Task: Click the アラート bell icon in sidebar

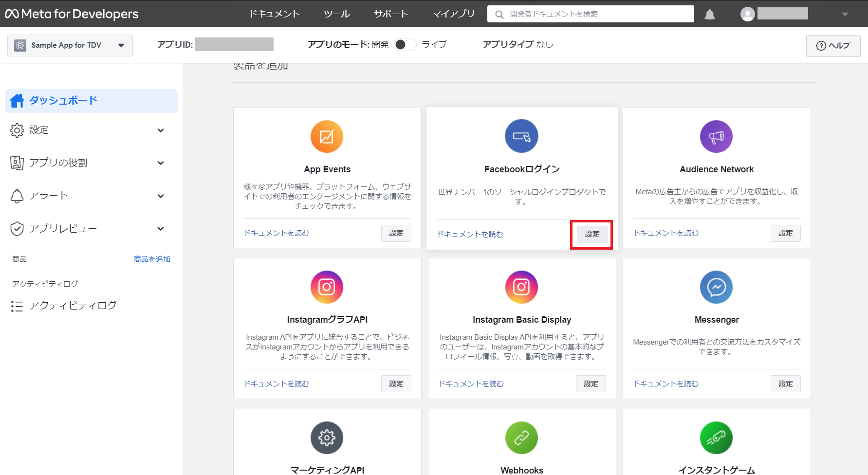Action: click(x=17, y=196)
